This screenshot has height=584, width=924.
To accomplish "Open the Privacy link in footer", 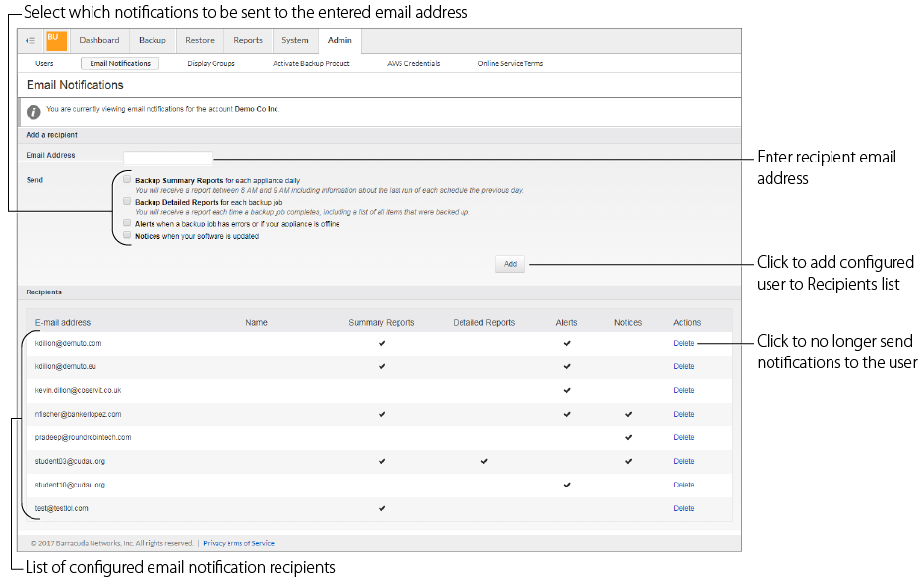I will 215,543.
